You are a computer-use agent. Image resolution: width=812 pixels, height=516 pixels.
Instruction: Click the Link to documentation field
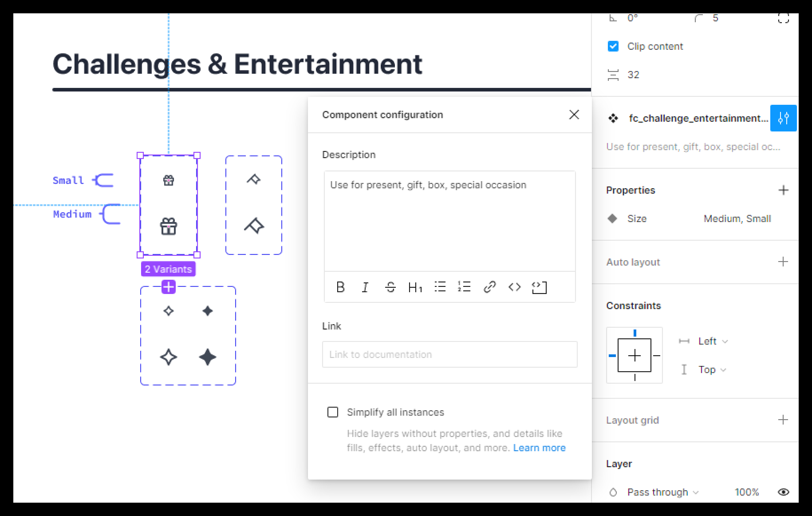click(x=449, y=354)
